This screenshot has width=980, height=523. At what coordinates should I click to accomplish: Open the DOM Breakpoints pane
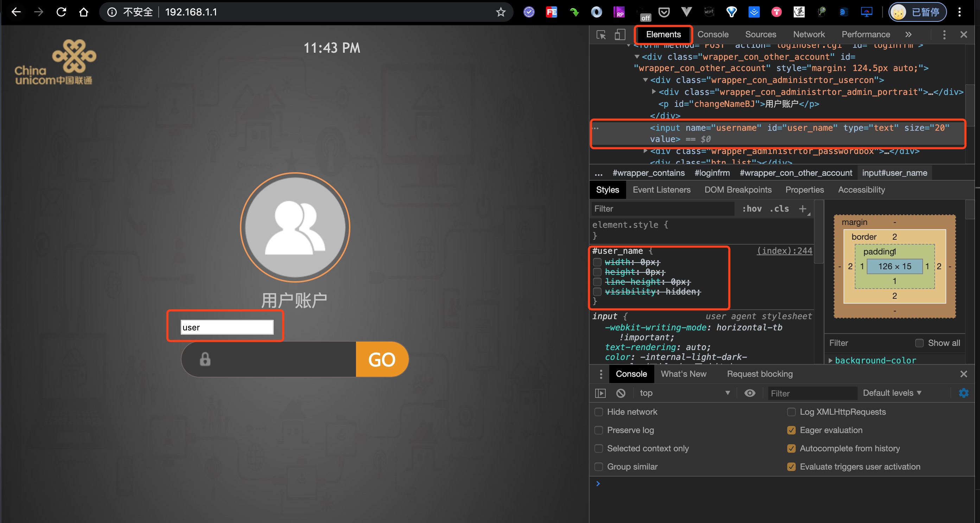click(x=738, y=190)
